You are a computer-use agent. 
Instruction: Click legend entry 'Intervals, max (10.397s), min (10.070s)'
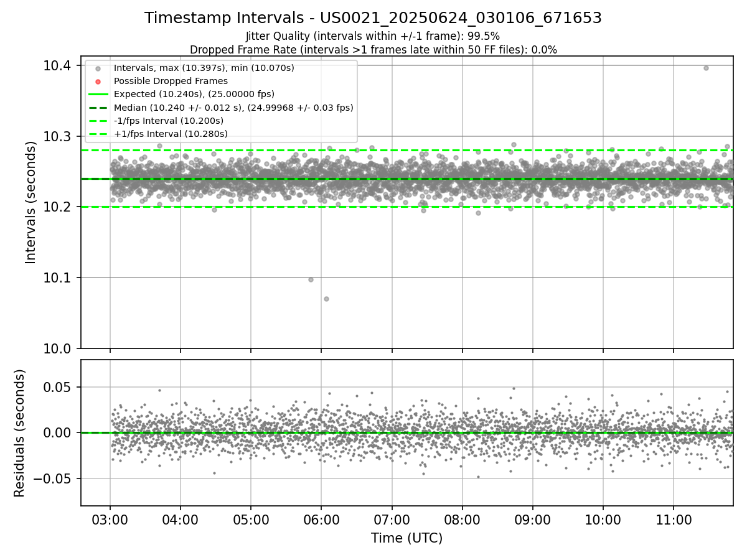[x=204, y=68]
